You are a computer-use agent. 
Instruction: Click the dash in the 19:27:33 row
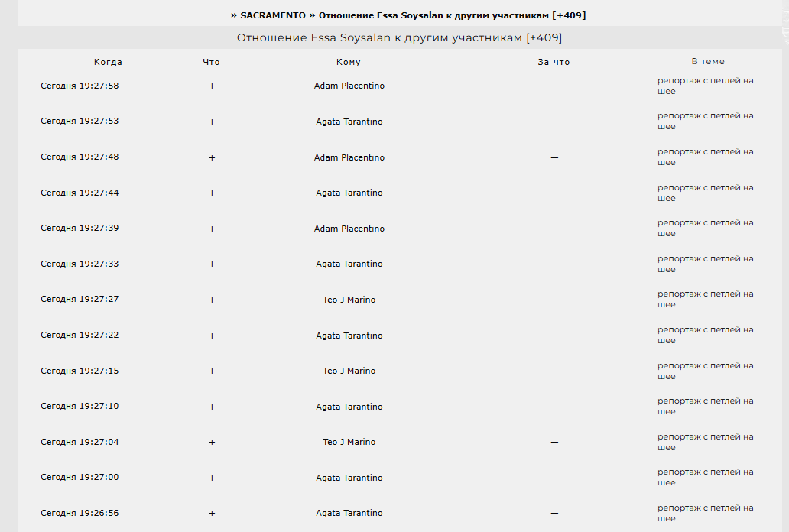coord(554,264)
